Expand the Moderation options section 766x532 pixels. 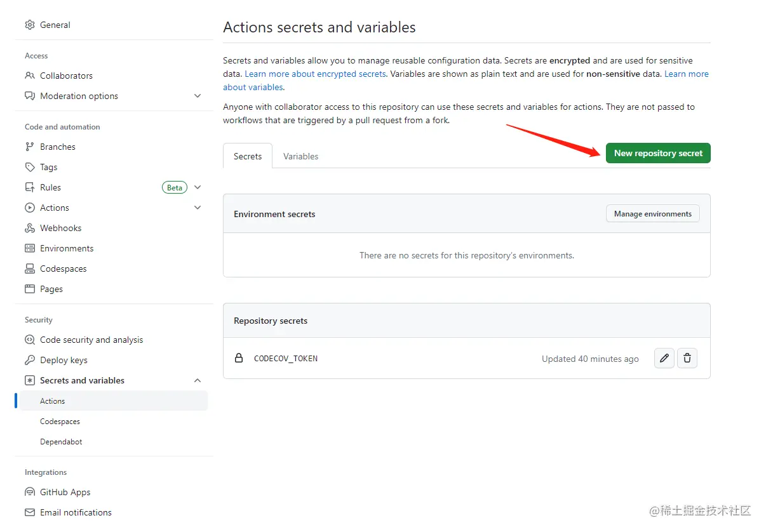(198, 96)
